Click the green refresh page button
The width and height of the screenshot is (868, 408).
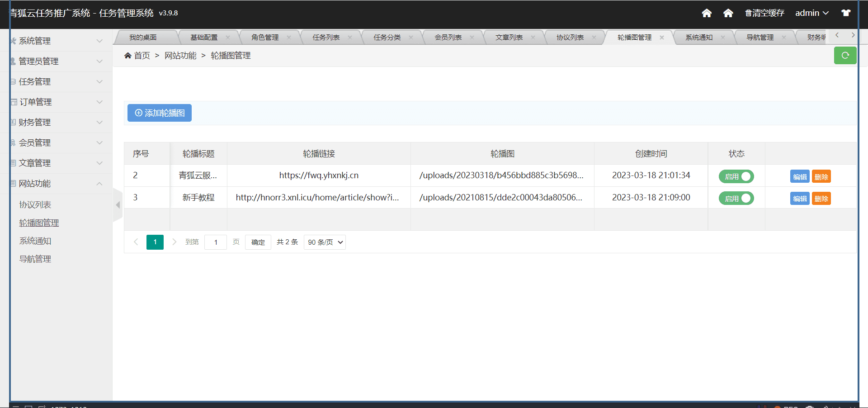844,56
